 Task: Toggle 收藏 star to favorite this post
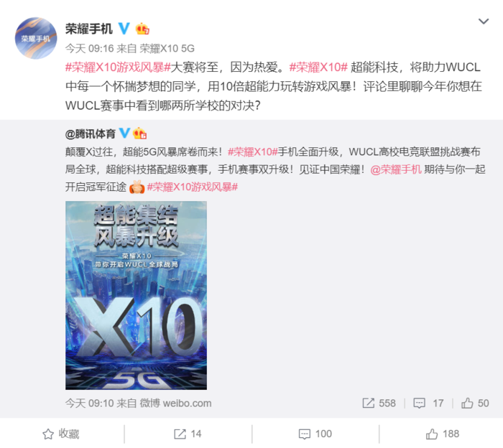(61, 434)
